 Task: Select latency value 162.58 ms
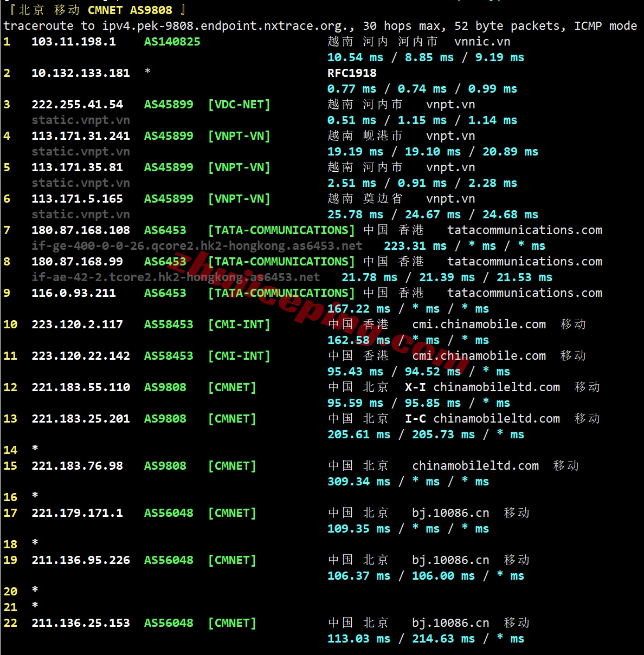tap(359, 340)
